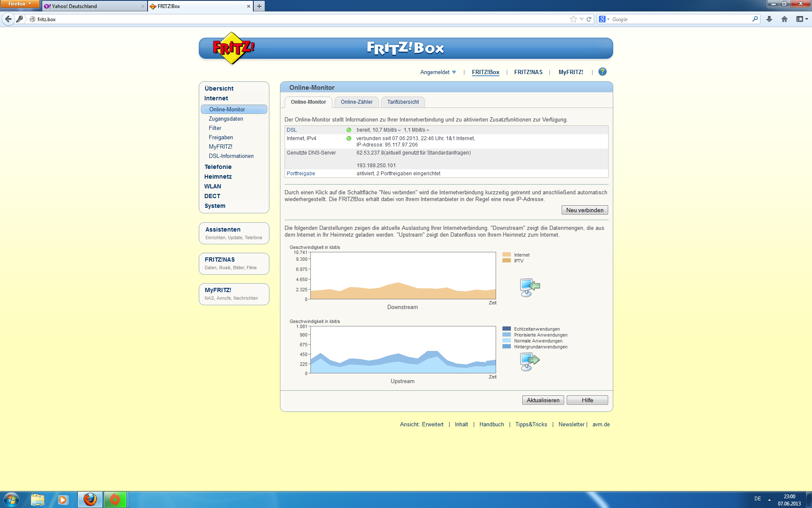Open the Firefox menu button
Image resolution: width=812 pixels, height=508 pixels.
point(20,4)
